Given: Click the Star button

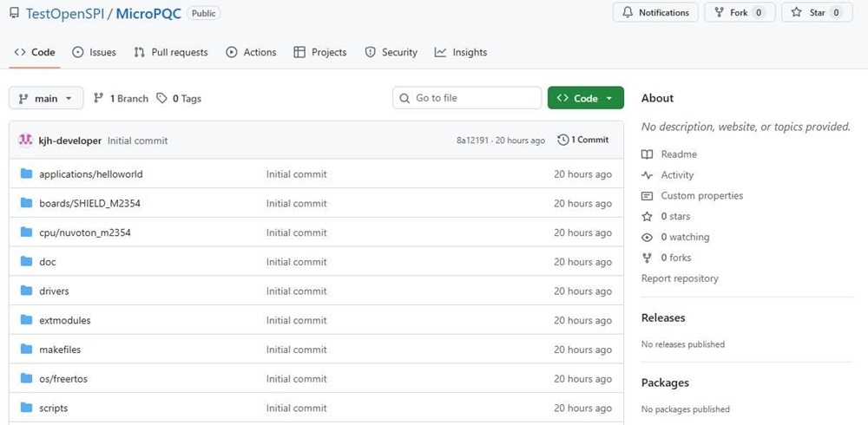Looking at the screenshot, I should [x=817, y=13].
